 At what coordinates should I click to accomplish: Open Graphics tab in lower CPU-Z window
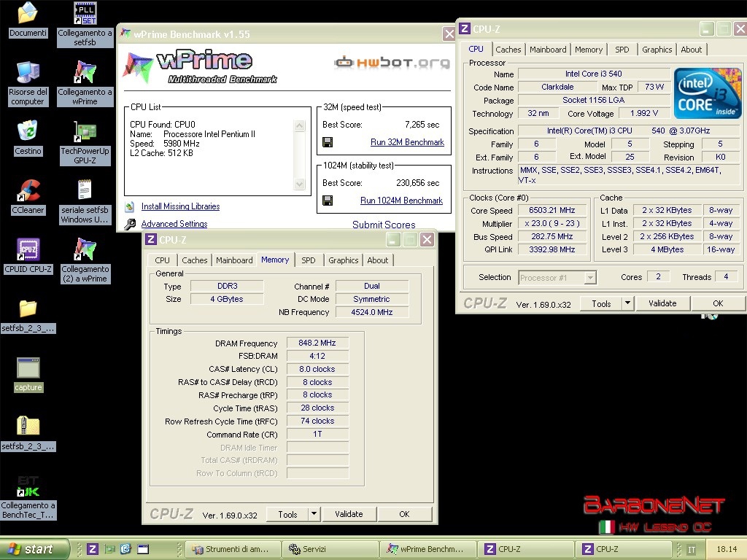pyautogui.click(x=343, y=260)
